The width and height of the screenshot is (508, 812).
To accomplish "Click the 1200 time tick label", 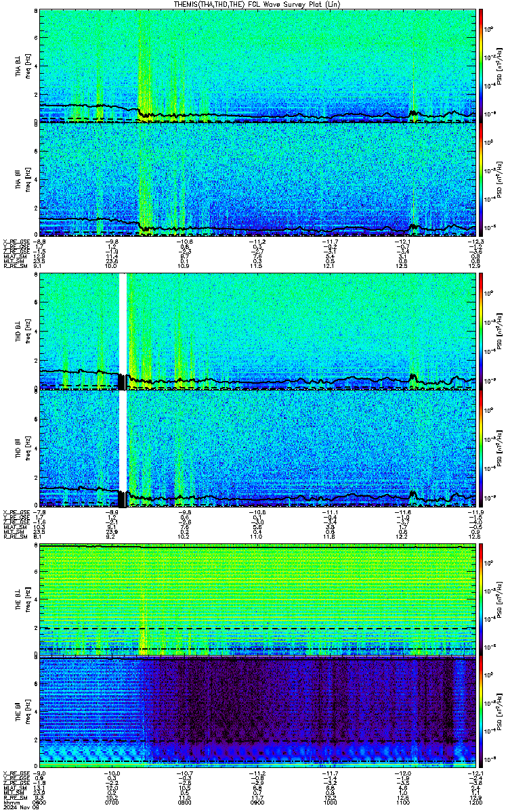I will pyautogui.click(x=475, y=802).
